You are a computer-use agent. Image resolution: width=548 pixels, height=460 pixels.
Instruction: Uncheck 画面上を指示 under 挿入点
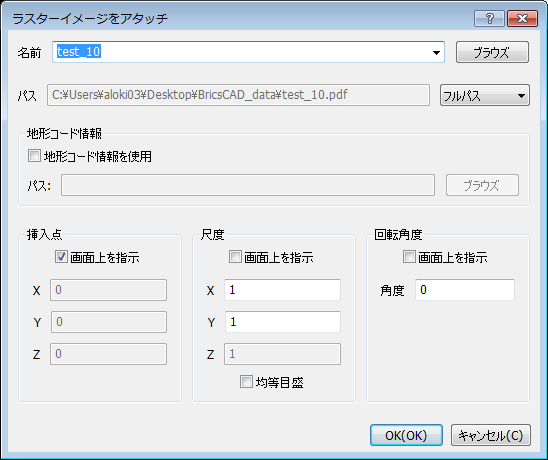[61, 257]
